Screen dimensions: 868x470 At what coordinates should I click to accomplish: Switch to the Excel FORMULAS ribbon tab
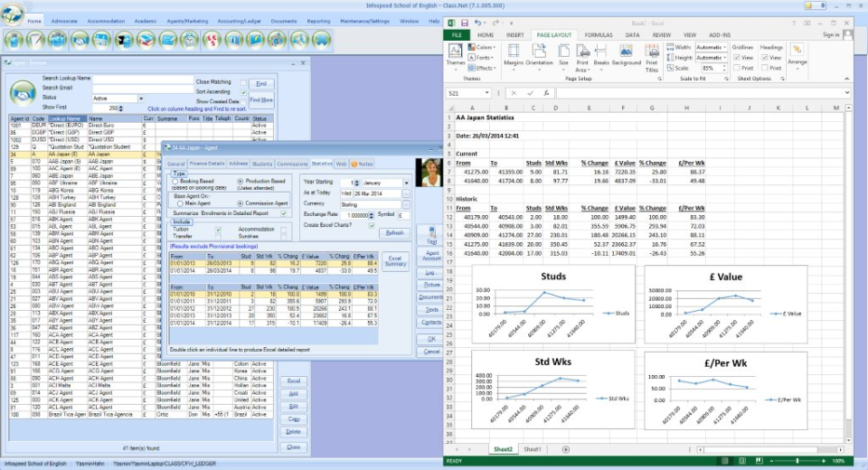[599, 35]
